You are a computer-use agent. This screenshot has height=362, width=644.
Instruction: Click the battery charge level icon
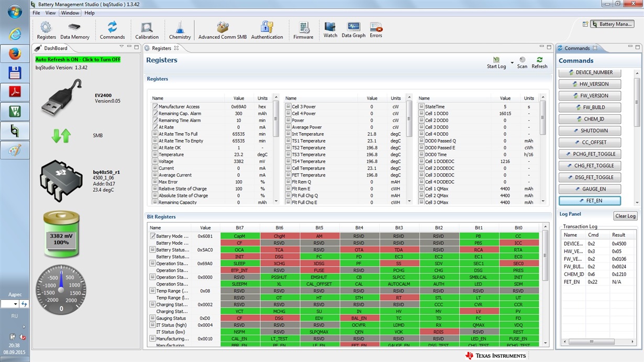click(x=61, y=235)
